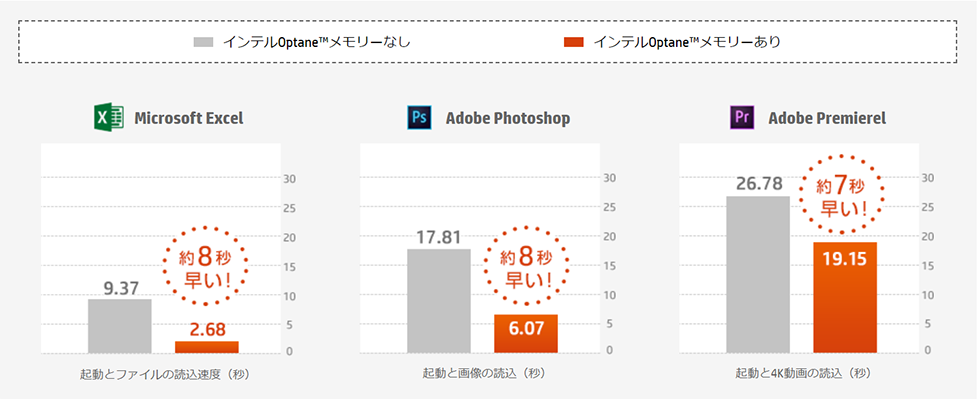Viewport: 980px width, 399px height.
Task: Click the gray 9.37 bar in Excel chart
Action: click(x=119, y=326)
